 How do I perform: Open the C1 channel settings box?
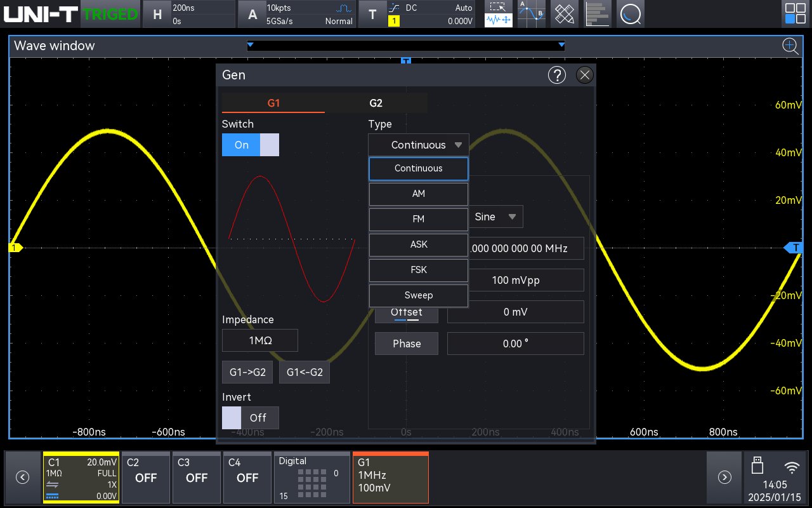coord(81,478)
